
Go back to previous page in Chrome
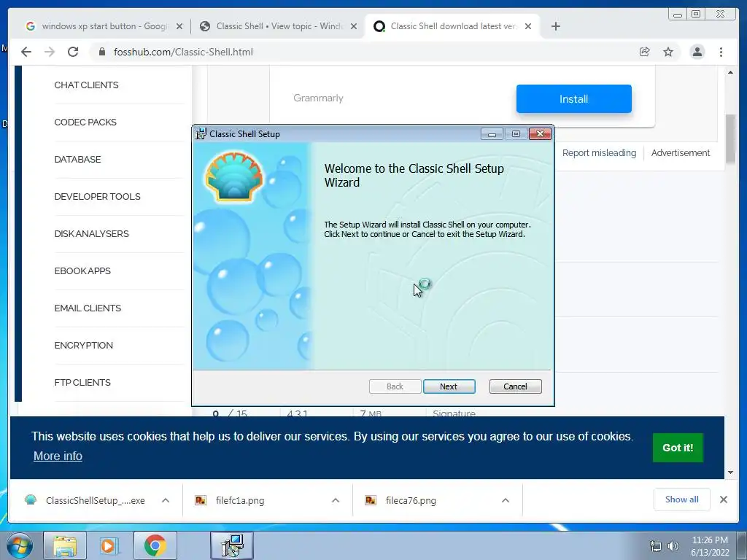point(26,52)
